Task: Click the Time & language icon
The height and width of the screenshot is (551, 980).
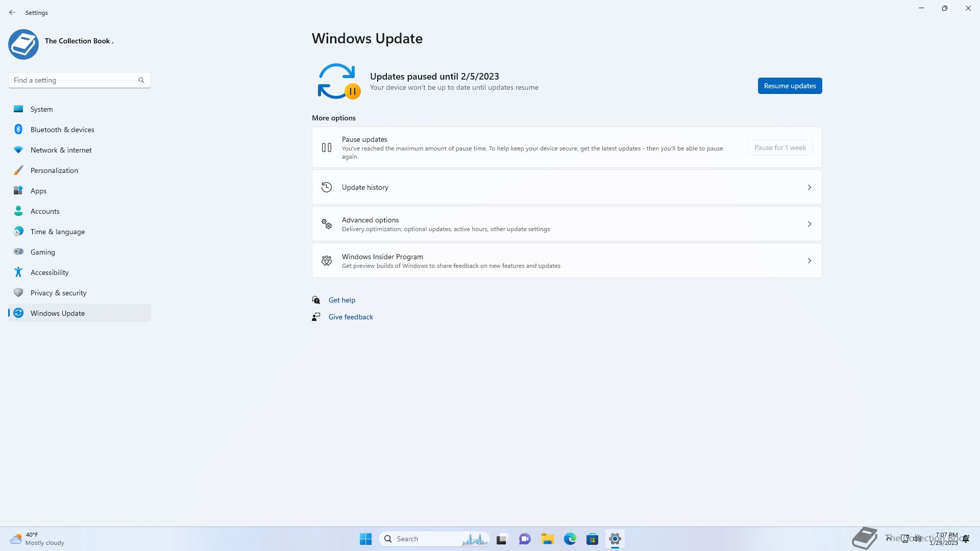Action: tap(18, 231)
